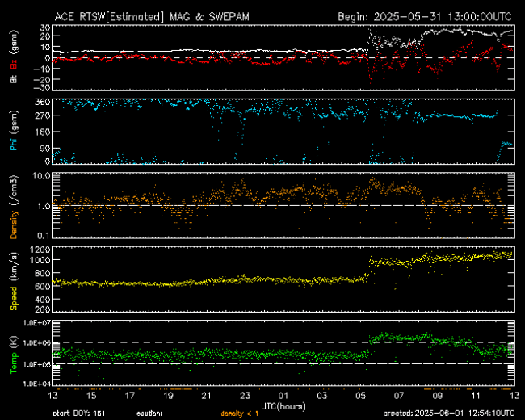Click the orange Density axis label
Screen dimensions: 525x420
tap(14, 225)
